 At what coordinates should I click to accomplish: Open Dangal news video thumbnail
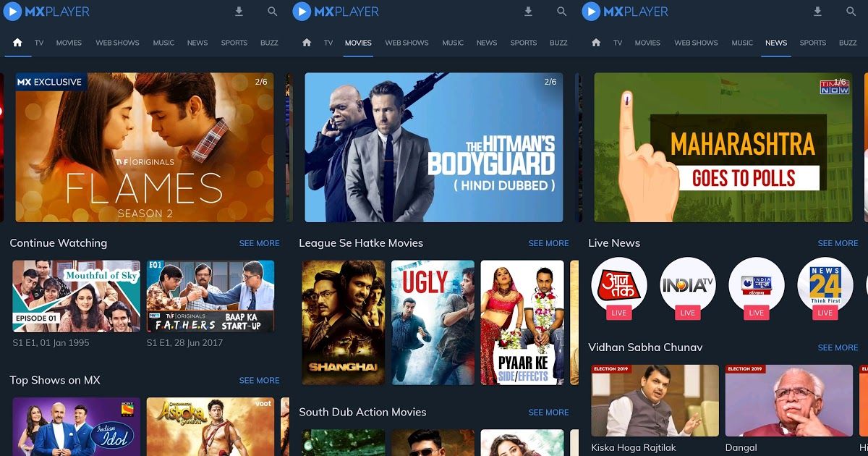coord(789,400)
